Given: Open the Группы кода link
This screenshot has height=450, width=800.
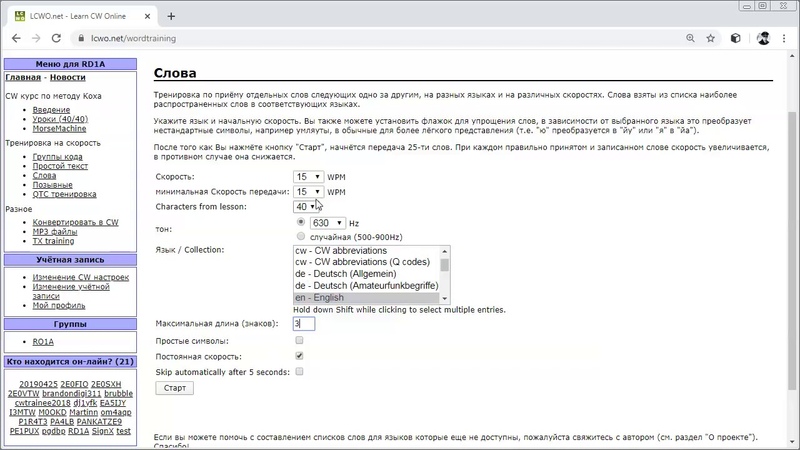Looking at the screenshot, I should coord(58,157).
